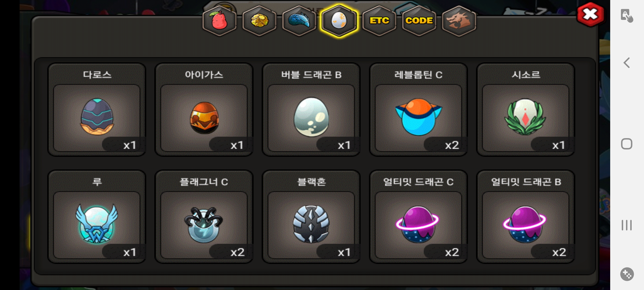644x290 pixels.
Task: Select the 레블롭틴 C egg
Action: (419, 110)
